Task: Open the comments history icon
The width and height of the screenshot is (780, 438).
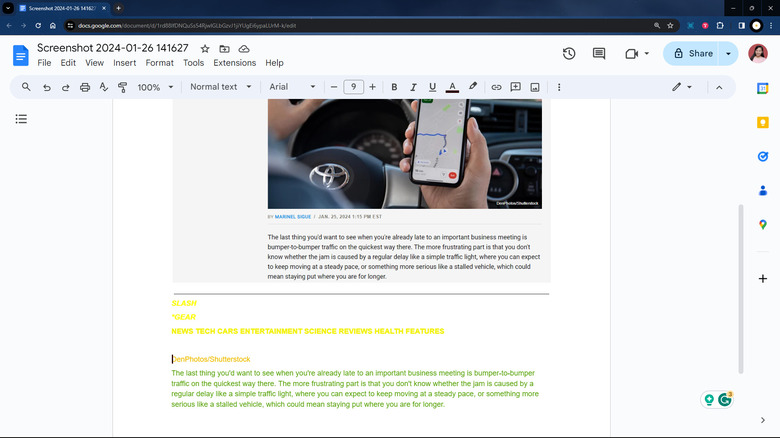Action: coord(599,53)
